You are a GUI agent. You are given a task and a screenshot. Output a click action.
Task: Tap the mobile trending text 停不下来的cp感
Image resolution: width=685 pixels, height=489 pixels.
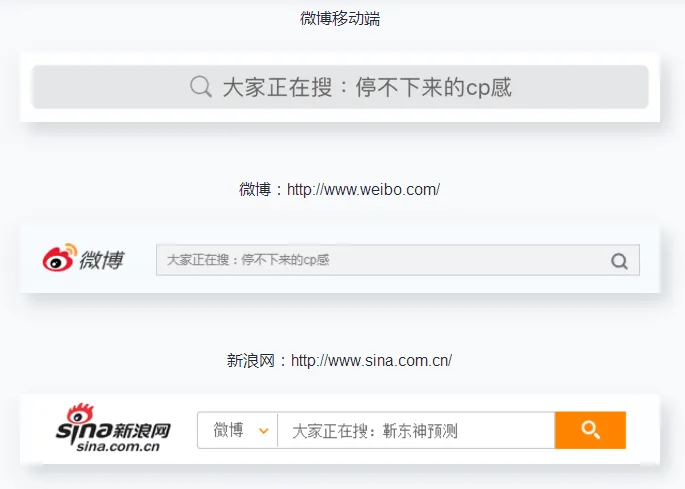(440, 87)
